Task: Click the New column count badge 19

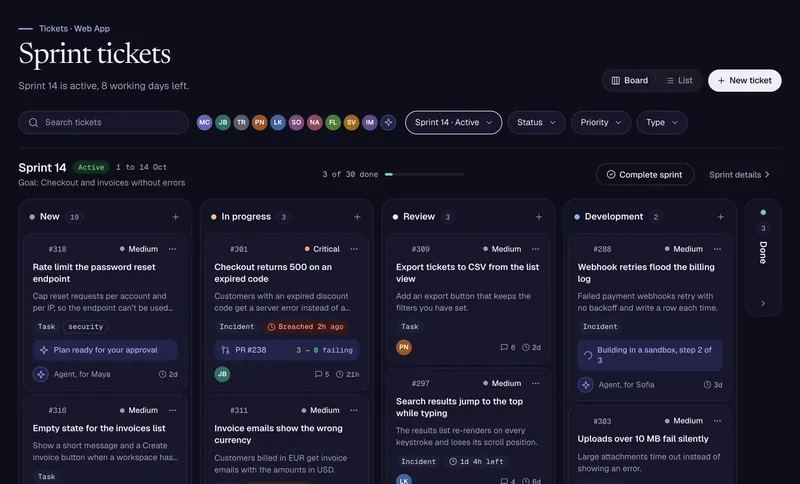Action: [x=74, y=217]
